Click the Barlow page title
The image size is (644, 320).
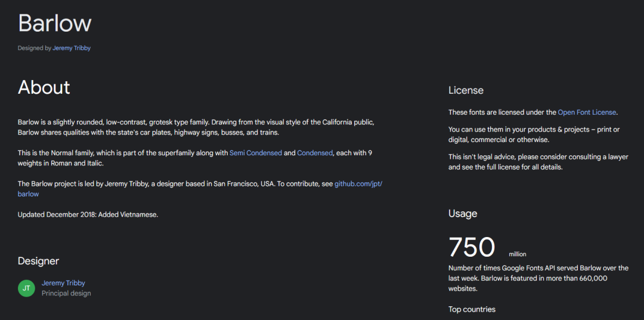[x=55, y=23]
